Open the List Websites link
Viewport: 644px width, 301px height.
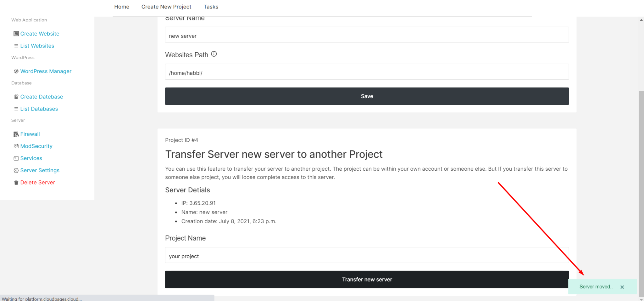37,46
